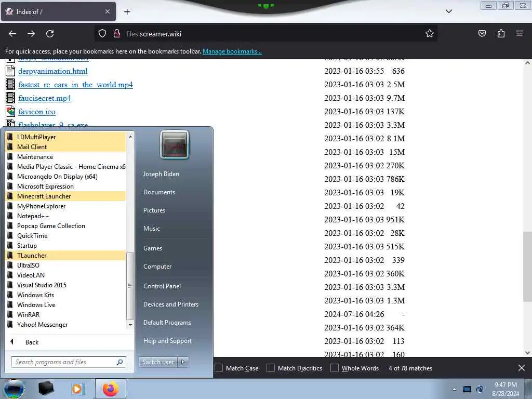This screenshot has height=399, width=532.
Task: Open Microsoft Expression folder
Action: point(66,187)
